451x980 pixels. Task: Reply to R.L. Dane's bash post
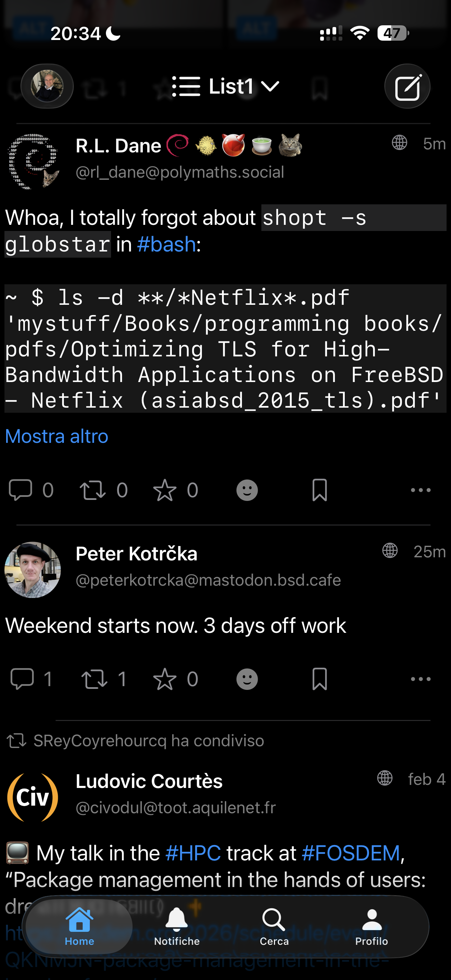point(20,490)
